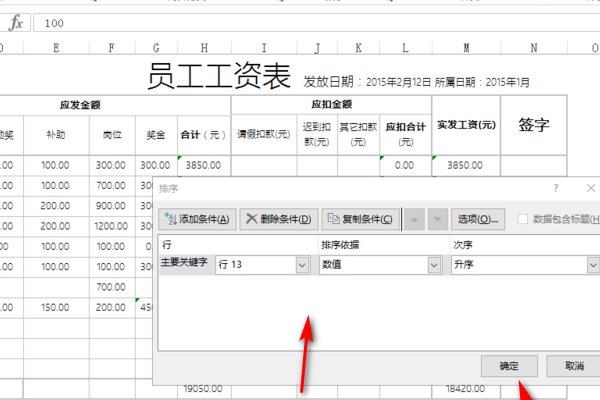Click the formula bar showing 100
The height and width of the screenshot is (400, 600).
[x=316, y=23]
